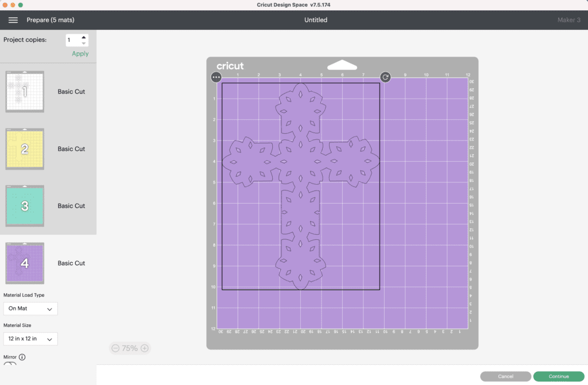This screenshot has height=385, width=588.
Task: Open the hamburger menu
Action: click(x=13, y=20)
